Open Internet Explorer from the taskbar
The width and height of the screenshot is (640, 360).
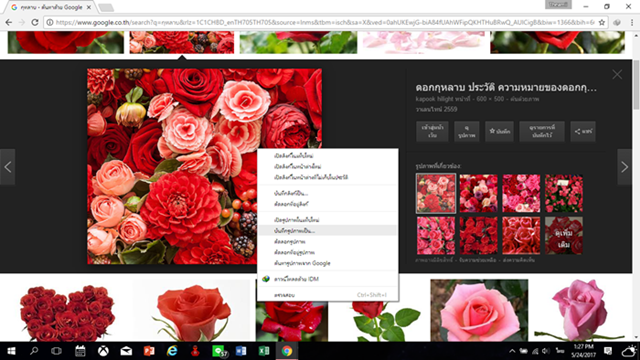pos(172,351)
